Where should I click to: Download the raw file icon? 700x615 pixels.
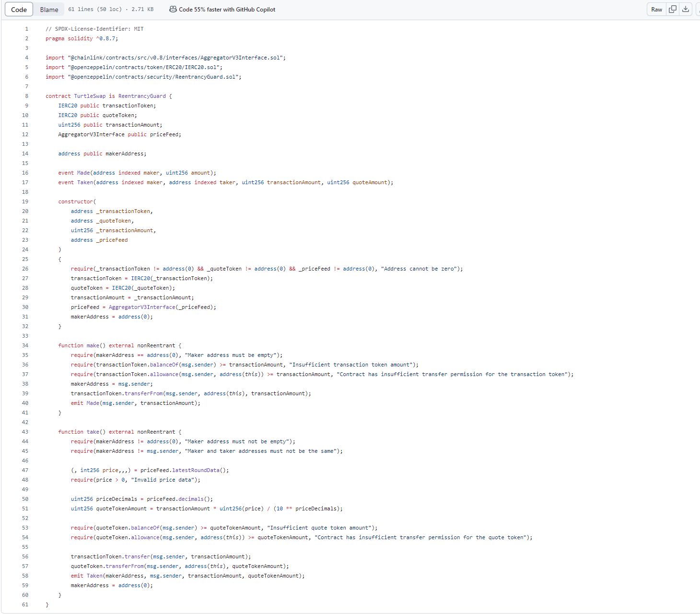[686, 9]
